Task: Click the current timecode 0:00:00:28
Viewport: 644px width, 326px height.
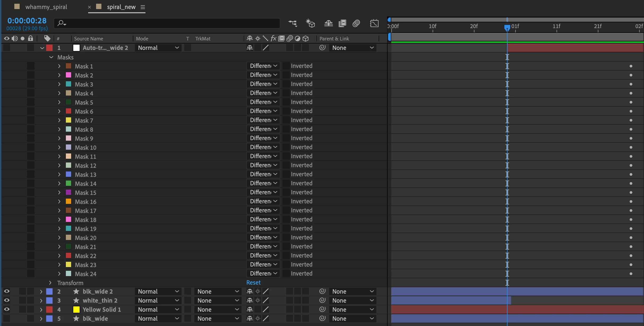Action: click(x=27, y=21)
